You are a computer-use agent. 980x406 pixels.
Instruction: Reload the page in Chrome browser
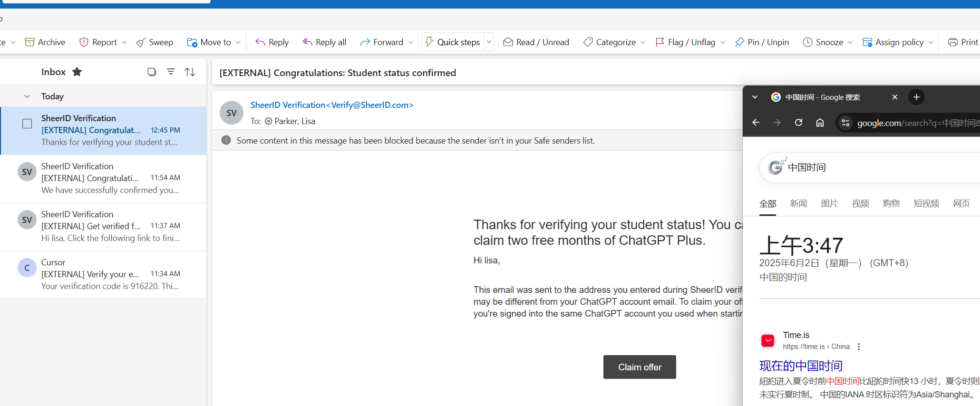click(799, 123)
